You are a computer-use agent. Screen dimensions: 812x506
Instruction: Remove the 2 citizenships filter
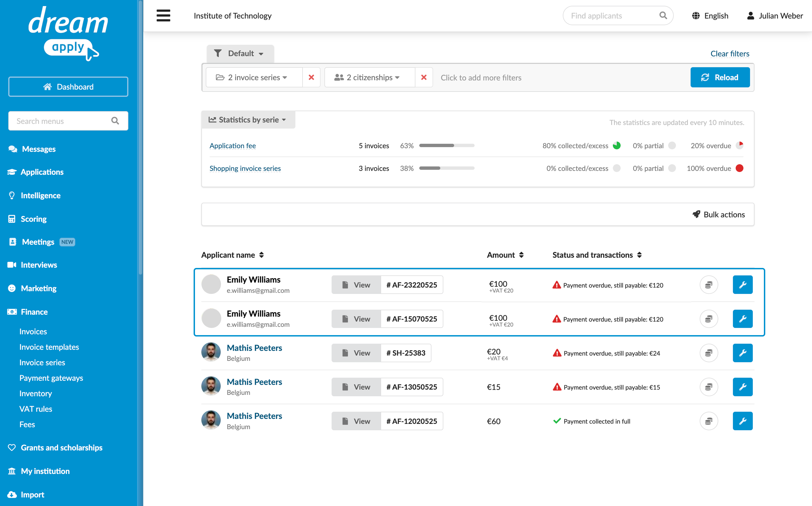(x=423, y=77)
